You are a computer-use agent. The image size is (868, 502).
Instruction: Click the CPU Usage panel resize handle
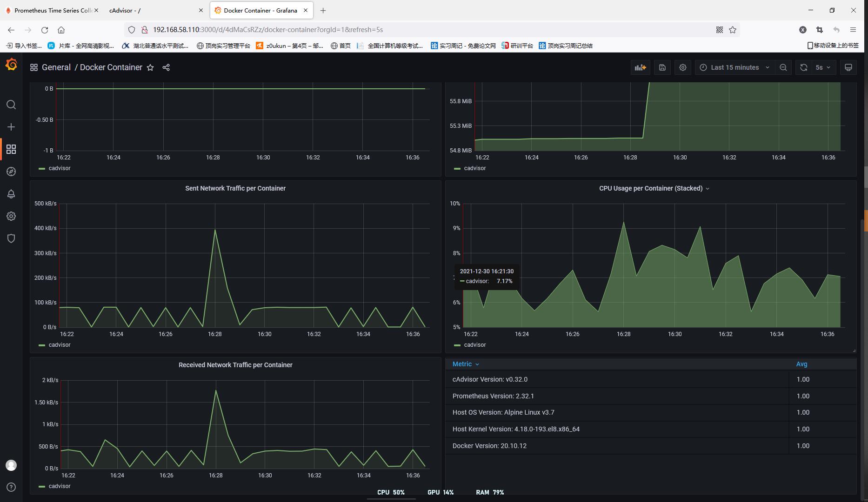[854, 350]
